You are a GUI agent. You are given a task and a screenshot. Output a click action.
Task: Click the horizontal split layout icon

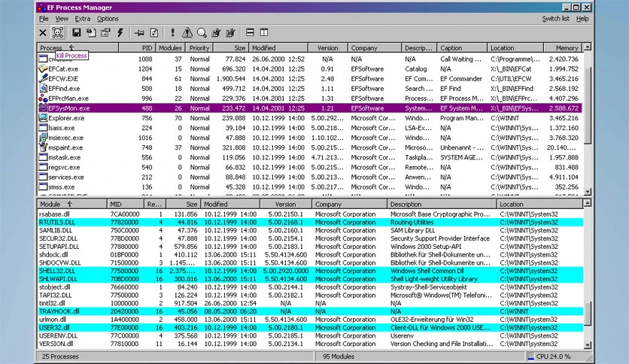pyautogui.click(x=250, y=32)
